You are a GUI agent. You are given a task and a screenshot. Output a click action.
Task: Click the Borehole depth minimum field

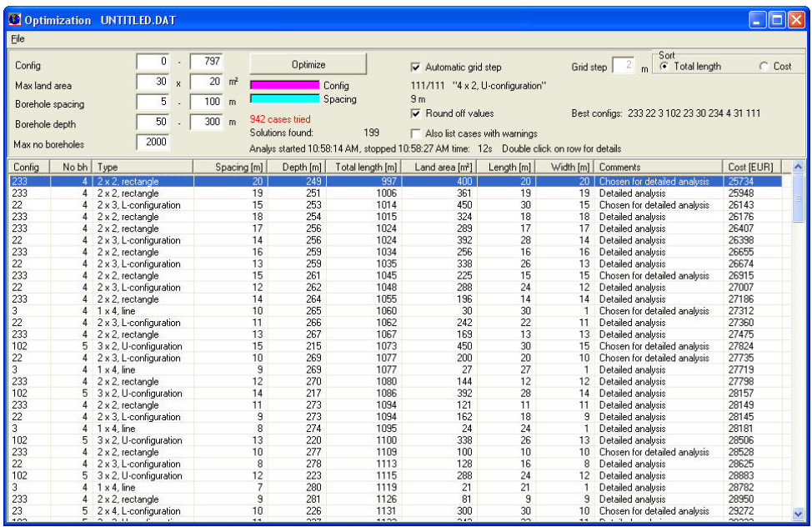pos(153,122)
